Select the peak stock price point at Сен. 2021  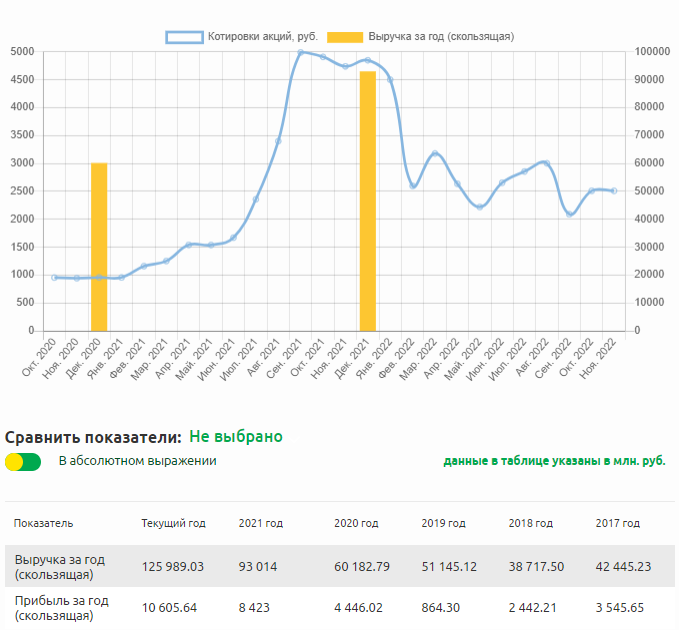(300, 52)
